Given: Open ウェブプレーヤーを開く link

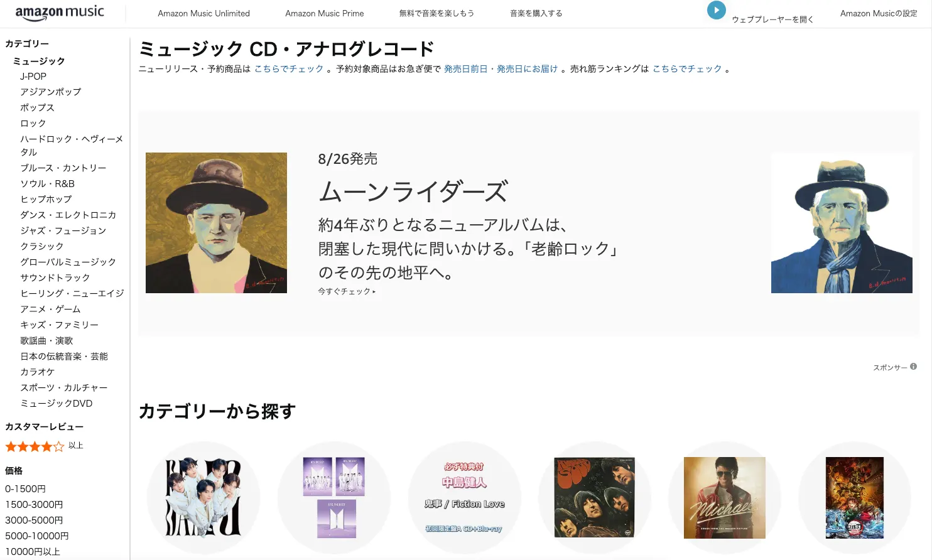Looking at the screenshot, I should pyautogui.click(x=772, y=19).
